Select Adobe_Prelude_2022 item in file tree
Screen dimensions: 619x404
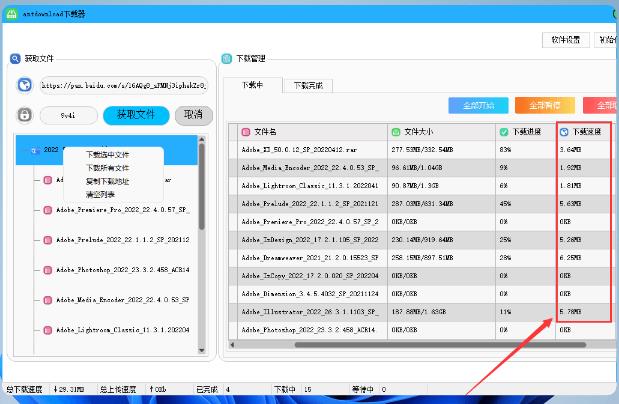[x=123, y=240]
